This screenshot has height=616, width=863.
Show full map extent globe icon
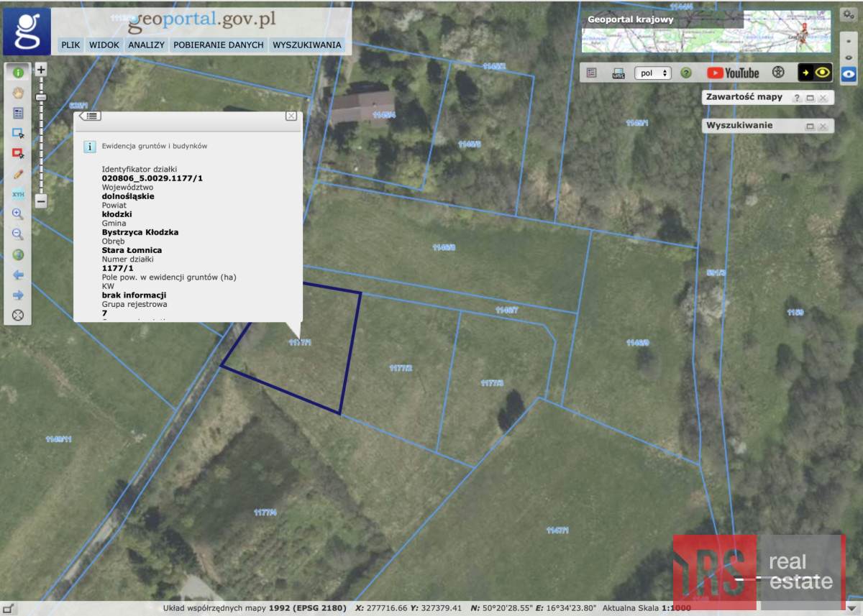18,254
